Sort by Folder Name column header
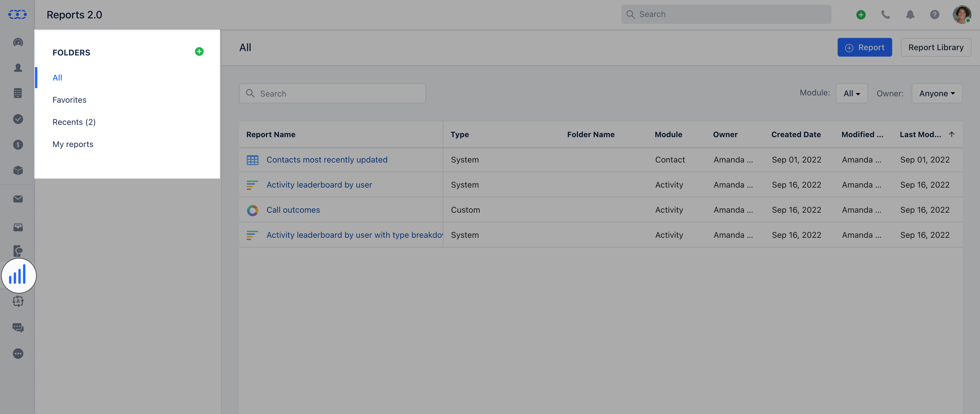This screenshot has height=414, width=980. point(591,134)
